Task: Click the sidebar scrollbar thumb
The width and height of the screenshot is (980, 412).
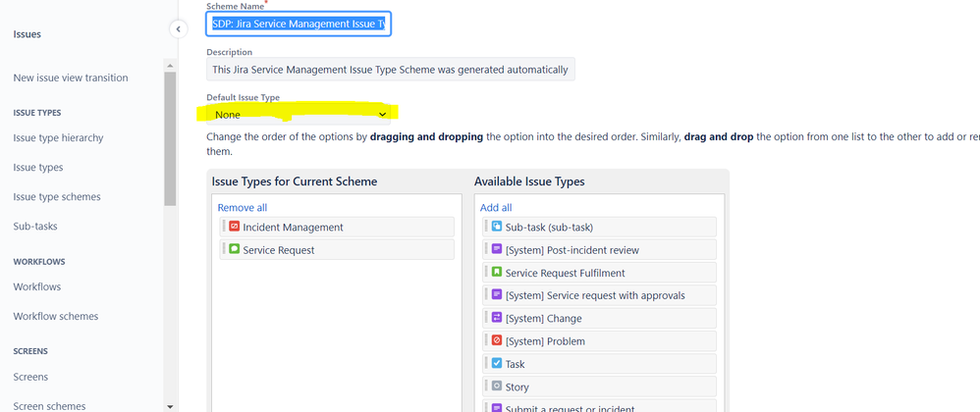Action: coord(170,138)
